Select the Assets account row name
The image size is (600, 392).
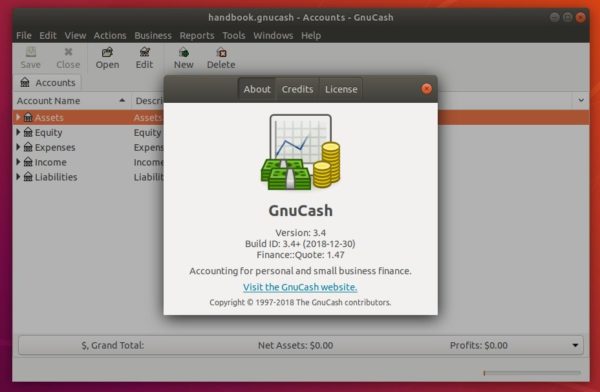pos(49,118)
